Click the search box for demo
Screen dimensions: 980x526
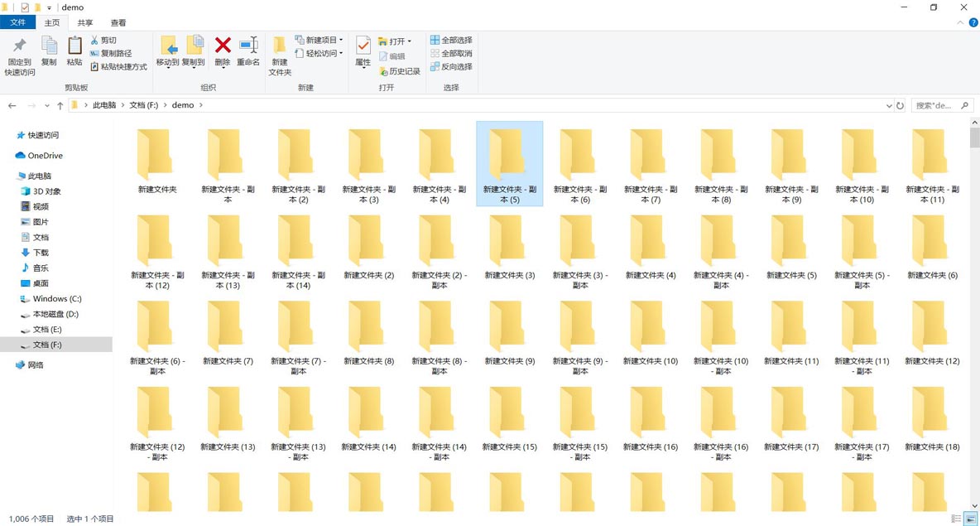pyautogui.click(x=935, y=106)
